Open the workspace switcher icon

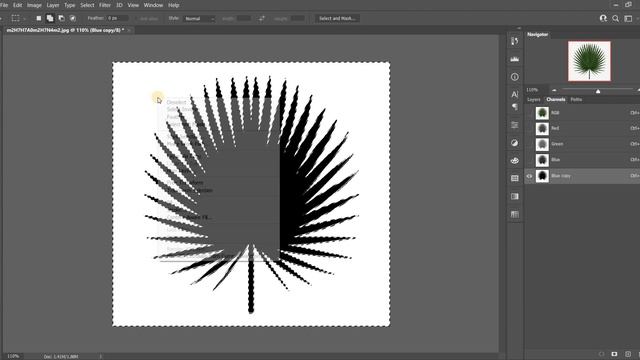click(628, 18)
